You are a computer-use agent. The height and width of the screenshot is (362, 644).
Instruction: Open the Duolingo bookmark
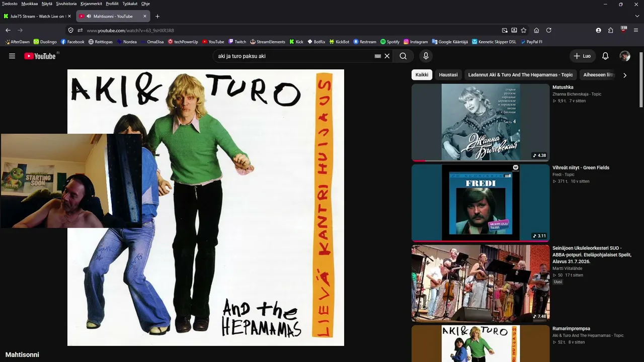coord(45,42)
